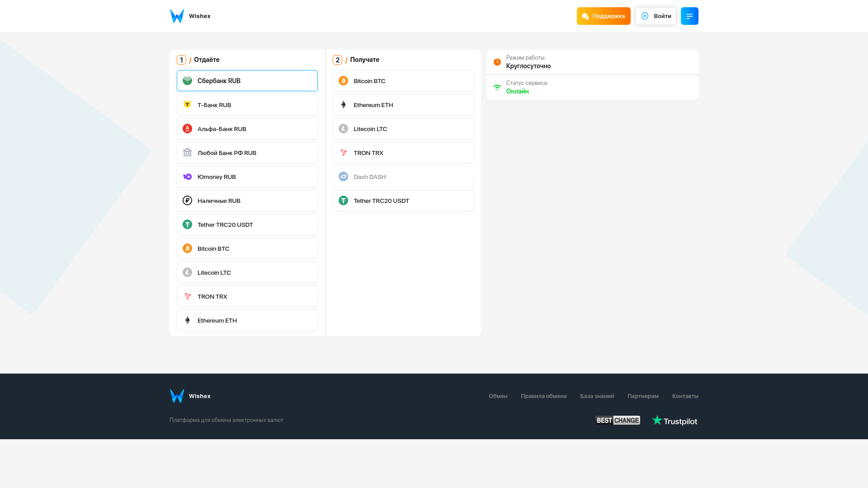Click the Dash icon in Получаете list
The image size is (868, 488).
[x=343, y=177]
